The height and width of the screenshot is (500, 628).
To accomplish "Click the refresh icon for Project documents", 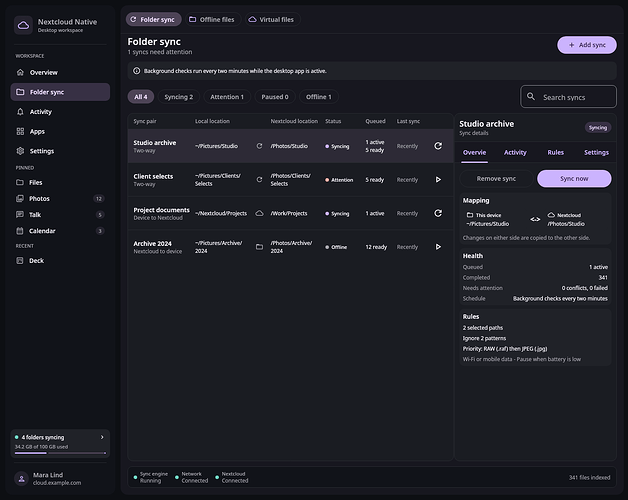I will tap(438, 213).
